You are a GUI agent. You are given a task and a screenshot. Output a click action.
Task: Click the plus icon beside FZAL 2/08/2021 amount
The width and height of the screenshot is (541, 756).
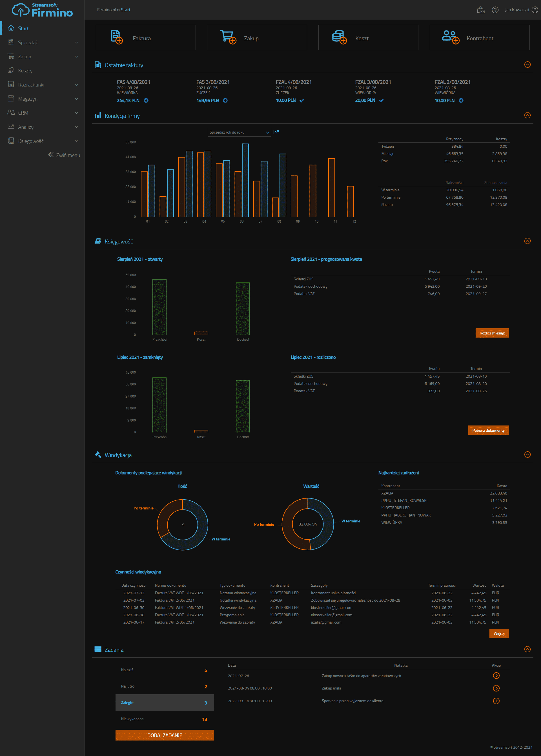point(461,101)
